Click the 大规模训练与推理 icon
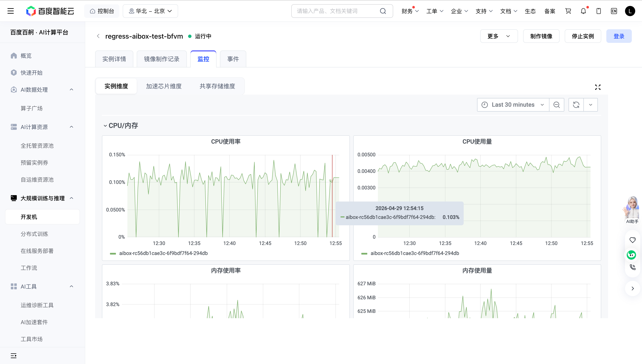Viewport: 642px width, 364px height. [x=14, y=198]
